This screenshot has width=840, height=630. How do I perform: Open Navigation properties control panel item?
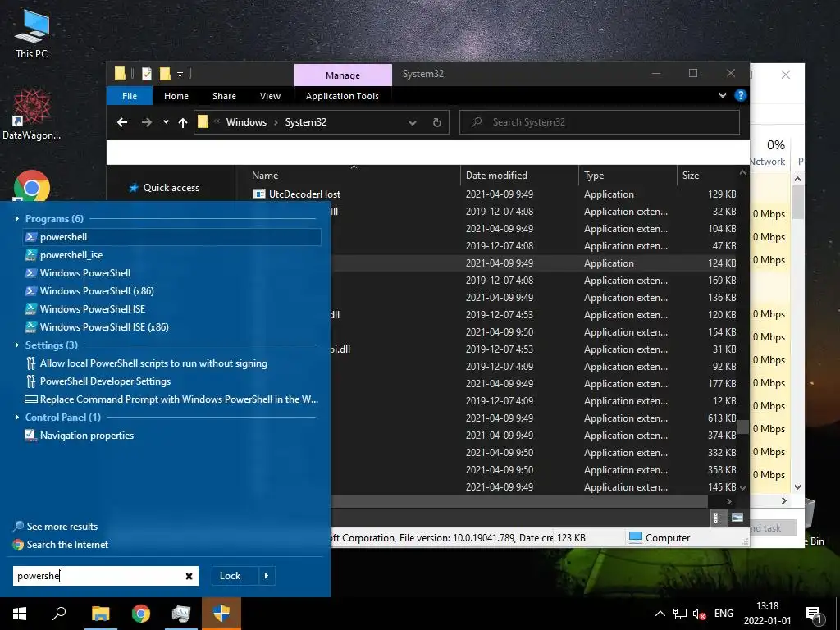[80, 436]
